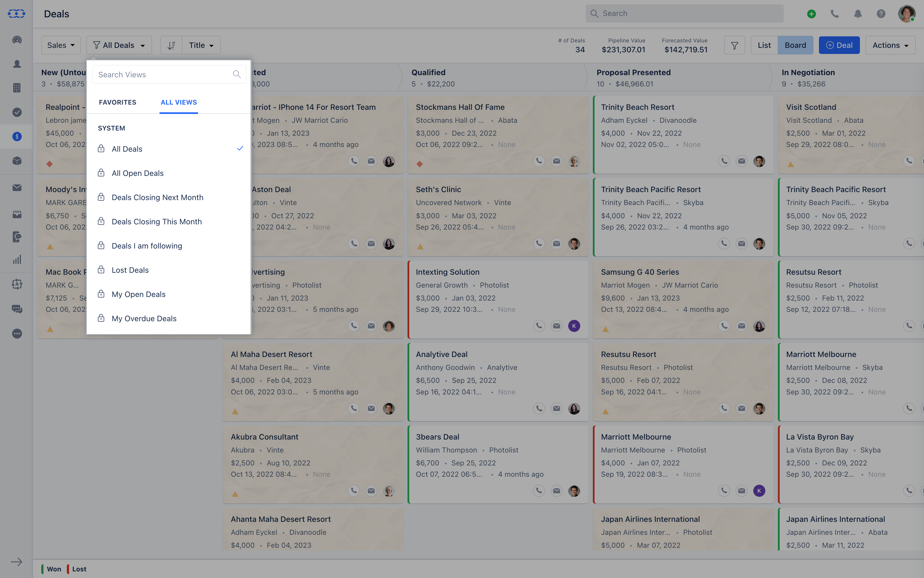Open Marriott Melbourne deal in Proposal Presented
Viewport: 924px width, 578px height.
click(636, 437)
